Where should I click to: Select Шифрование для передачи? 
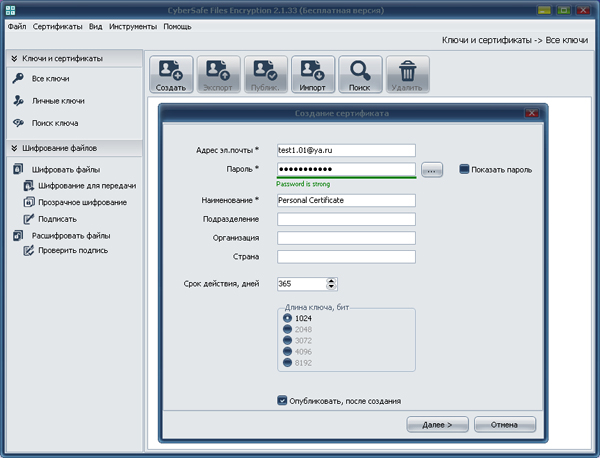pyautogui.click(x=87, y=186)
